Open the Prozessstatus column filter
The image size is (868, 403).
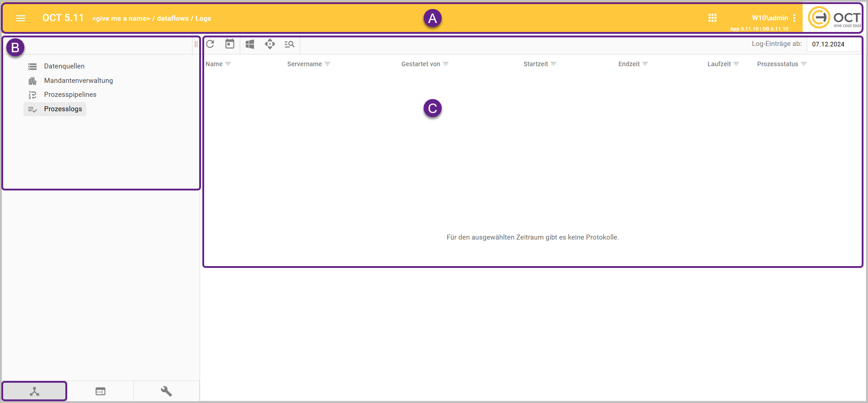tap(804, 64)
